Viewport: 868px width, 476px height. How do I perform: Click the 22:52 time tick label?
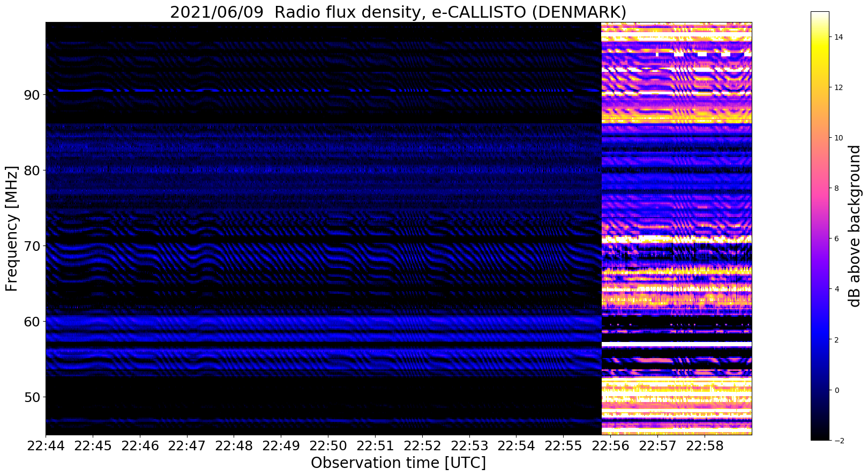point(422,445)
